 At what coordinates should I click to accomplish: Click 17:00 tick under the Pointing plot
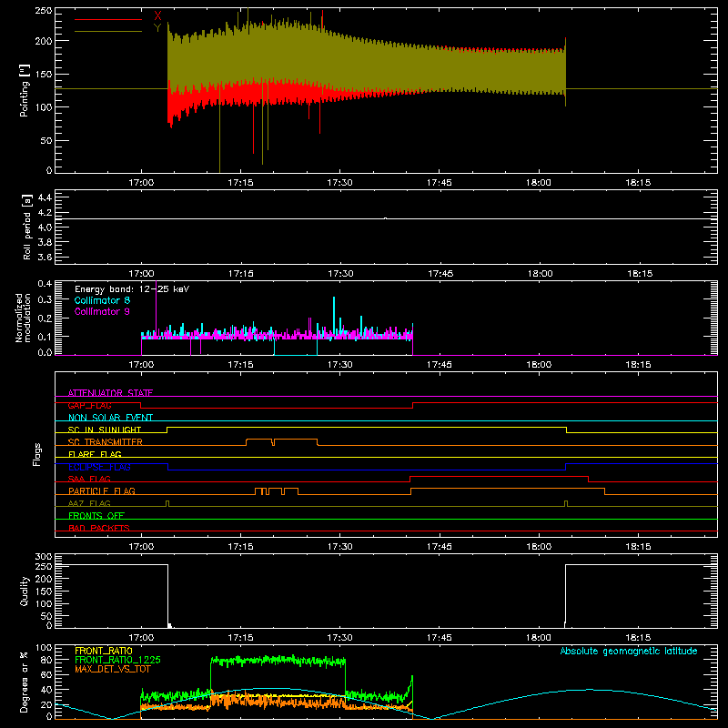click(141, 183)
